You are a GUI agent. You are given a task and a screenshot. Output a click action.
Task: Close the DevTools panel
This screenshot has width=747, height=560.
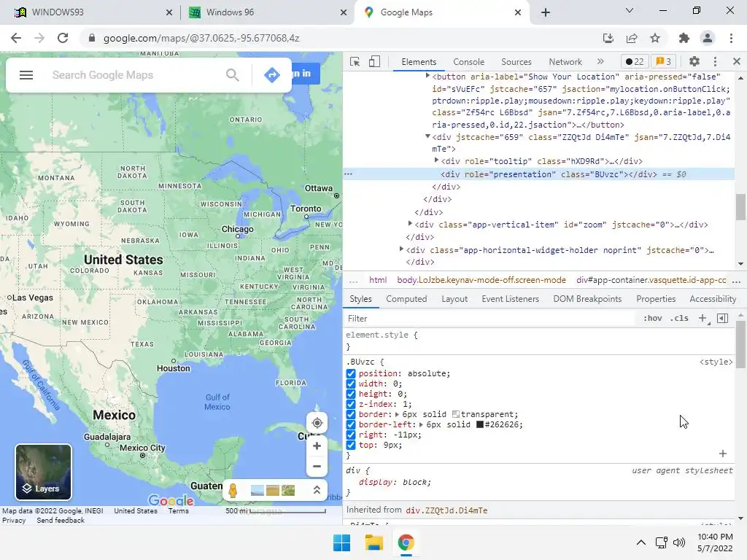pos(737,61)
